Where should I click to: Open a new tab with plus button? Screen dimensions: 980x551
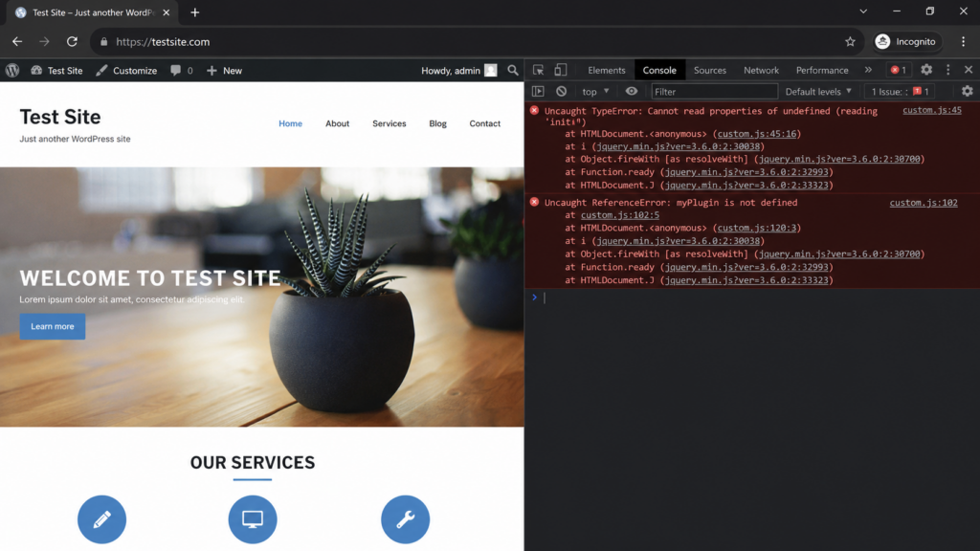pyautogui.click(x=195, y=12)
